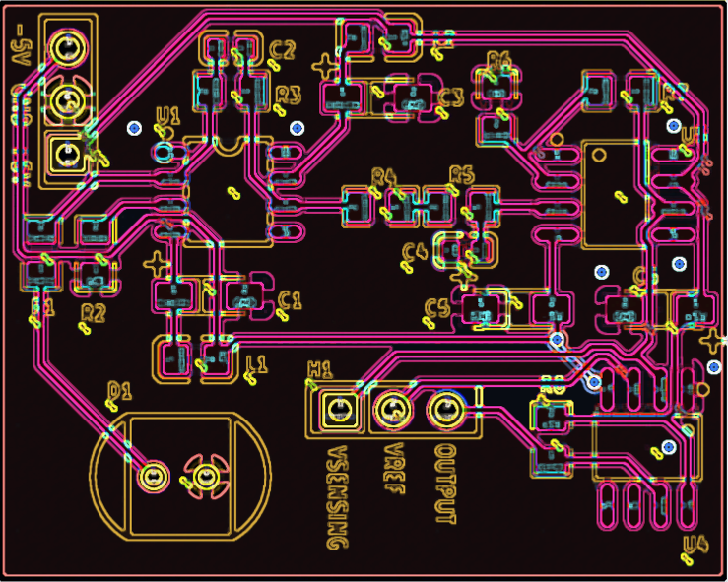
Task: Click the square bottom pad of power header
Action: [x=67, y=154]
